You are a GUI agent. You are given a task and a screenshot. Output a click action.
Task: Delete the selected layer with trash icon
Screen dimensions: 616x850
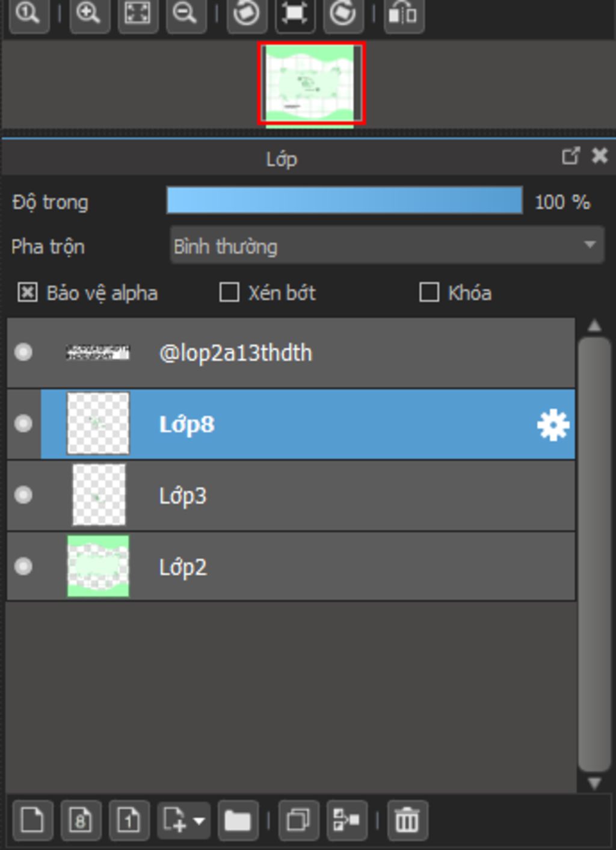tap(407, 820)
